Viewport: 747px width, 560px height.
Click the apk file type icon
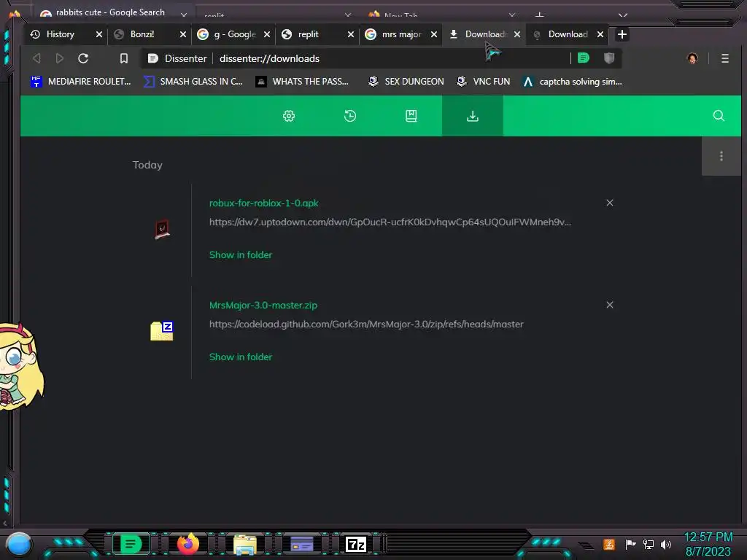pyautogui.click(x=162, y=230)
